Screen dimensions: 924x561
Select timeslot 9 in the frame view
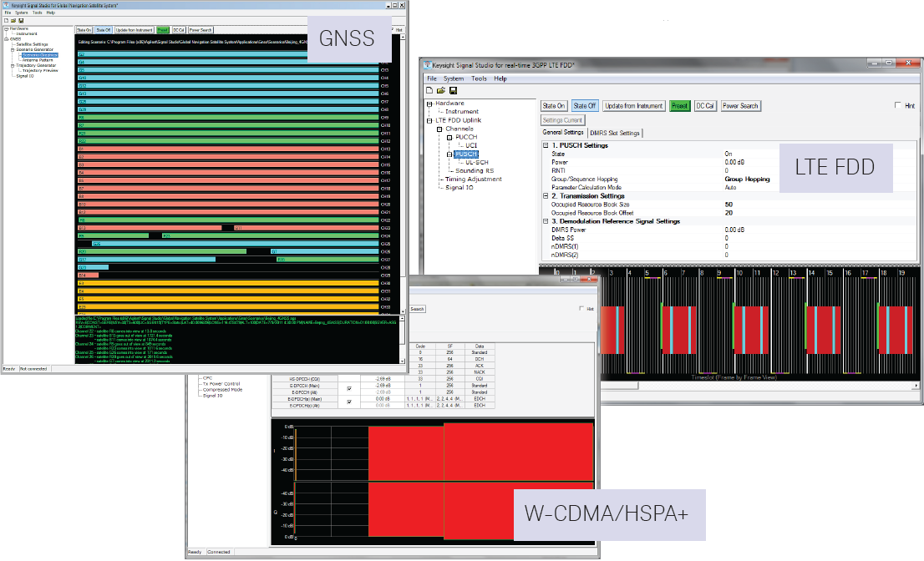click(718, 273)
